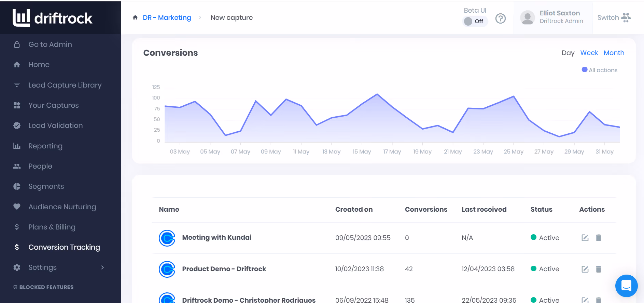Open the Plans & Billing page
The width and height of the screenshot is (644, 303).
[x=52, y=227]
